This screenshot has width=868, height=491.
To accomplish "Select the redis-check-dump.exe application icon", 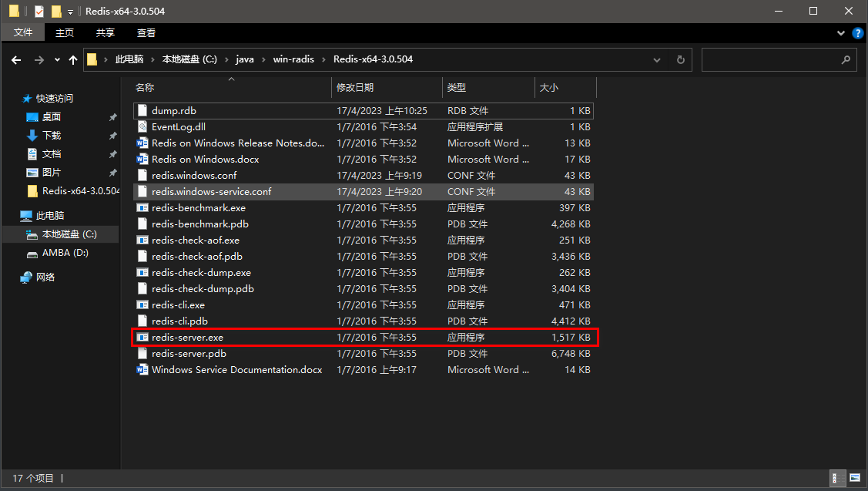I will click(142, 272).
